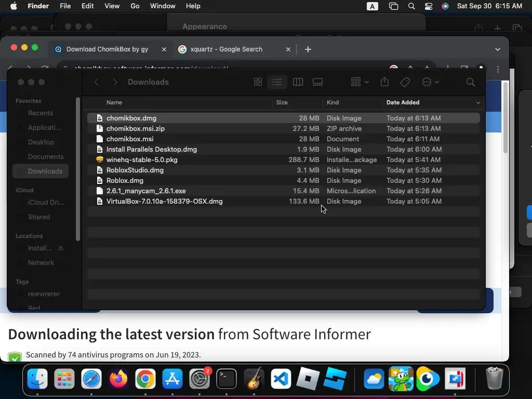Launch Safari from the Dock

(x=91, y=379)
